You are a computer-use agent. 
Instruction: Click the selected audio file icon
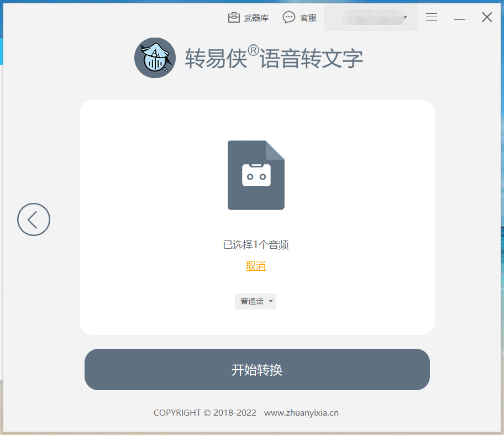pyautogui.click(x=256, y=175)
